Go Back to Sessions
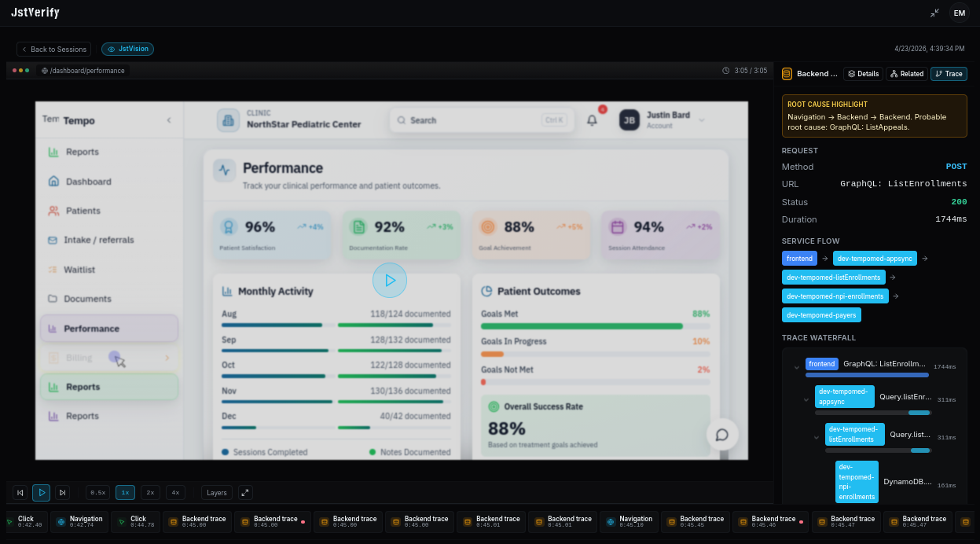Screen dimensions: 980x544 click(x=54, y=50)
